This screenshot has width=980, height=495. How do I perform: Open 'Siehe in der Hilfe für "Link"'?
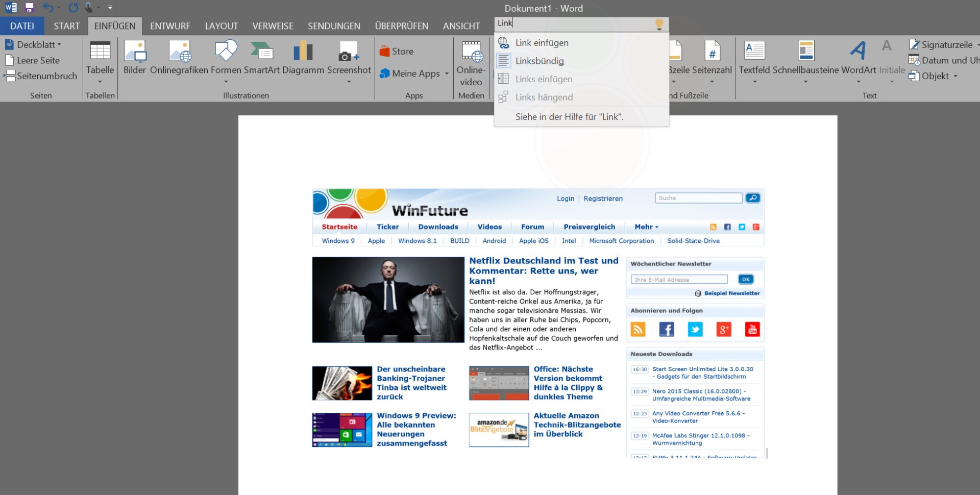tap(581, 117)
